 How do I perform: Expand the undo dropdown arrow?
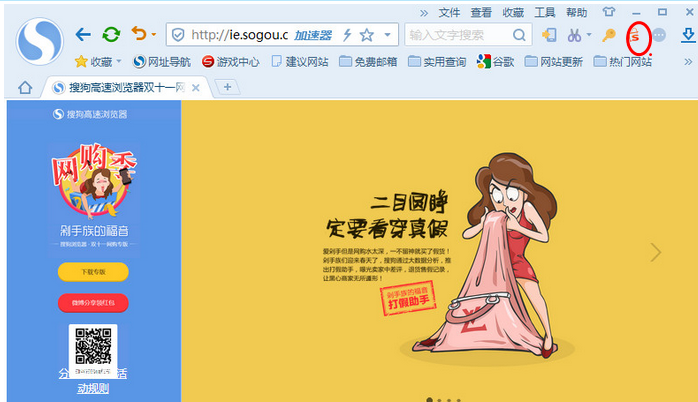pyautogui.click(x=154, y=34)
